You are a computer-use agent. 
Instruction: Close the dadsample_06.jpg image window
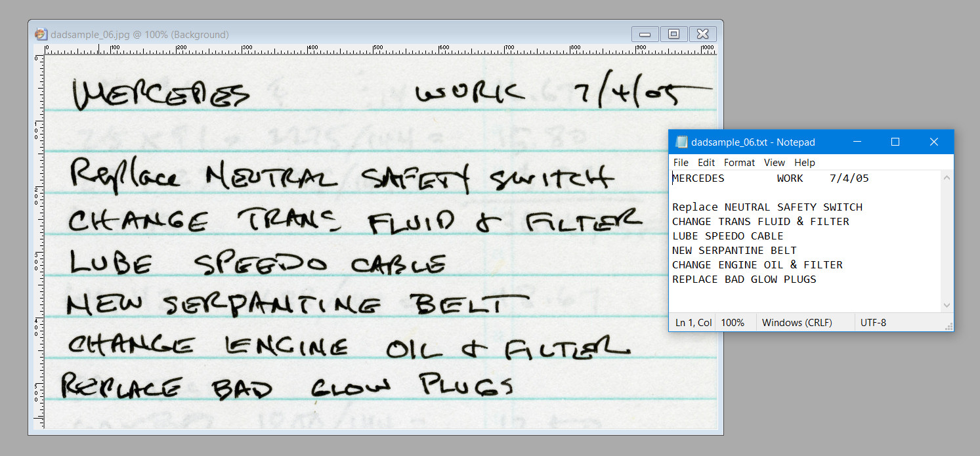tap(702, 34)
